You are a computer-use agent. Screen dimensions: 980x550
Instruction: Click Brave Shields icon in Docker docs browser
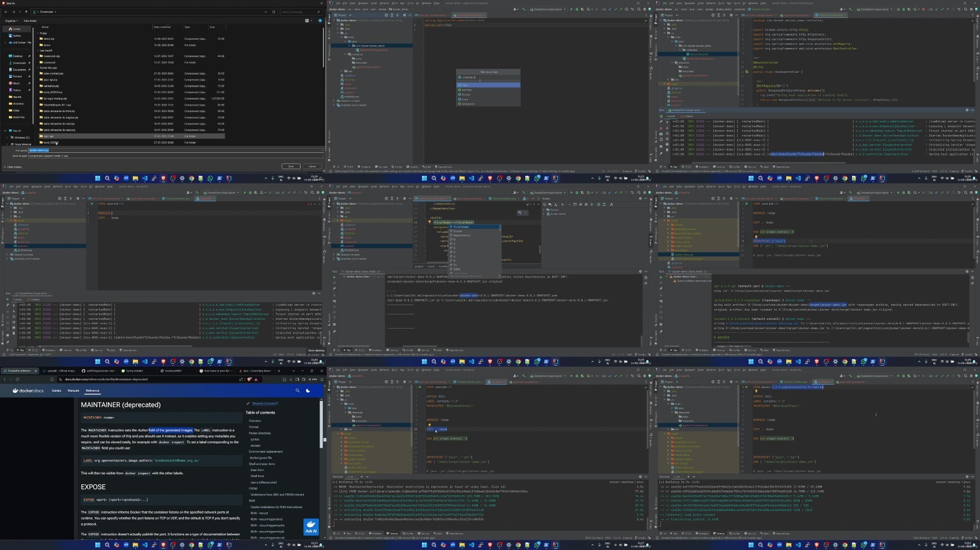pos(249,379)
